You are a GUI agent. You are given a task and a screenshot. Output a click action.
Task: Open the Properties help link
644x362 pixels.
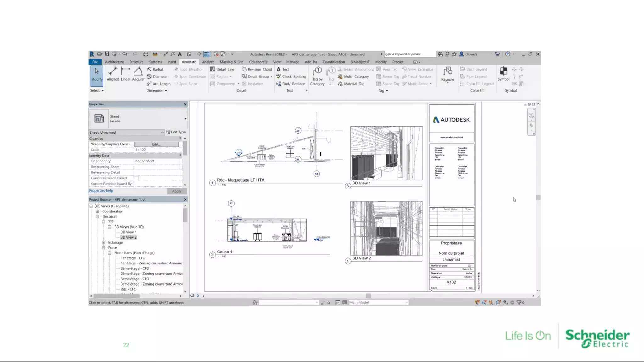[101, 191]
